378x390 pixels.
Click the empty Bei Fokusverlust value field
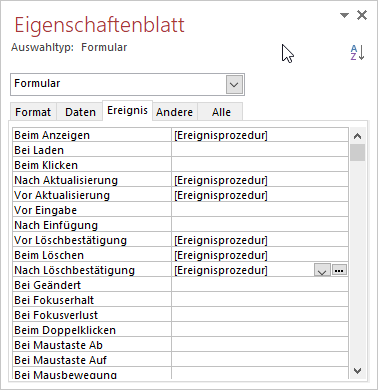(260, 315)
